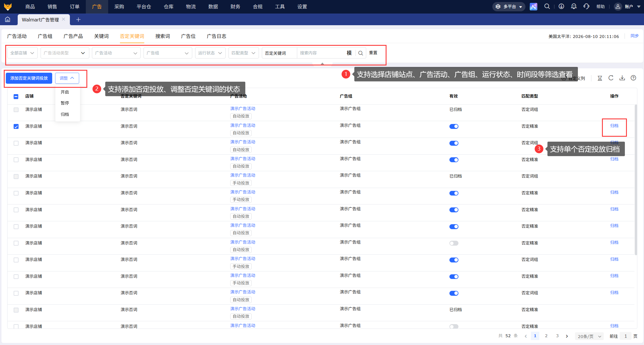Image resolution: width=644 pixels, height=345 pixels.
Task: Toggle the 模 fuzzy match icon
Action: (x=349, y=53)
